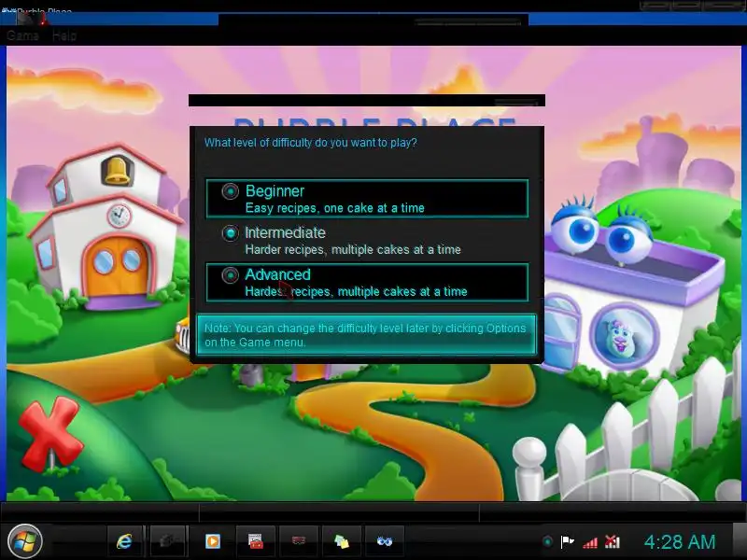Click the orange schoolhouse double door
747x560 pixels.
point(117,266)
